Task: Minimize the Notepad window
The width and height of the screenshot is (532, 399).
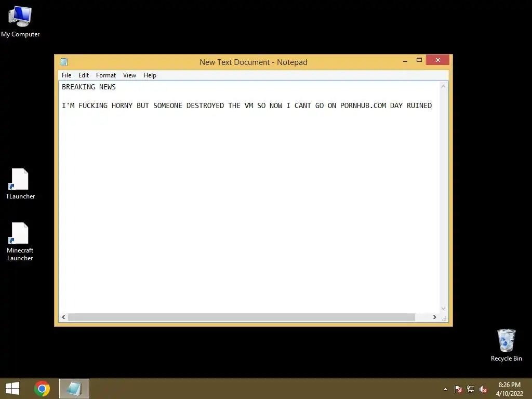Action: click(405, 60)
